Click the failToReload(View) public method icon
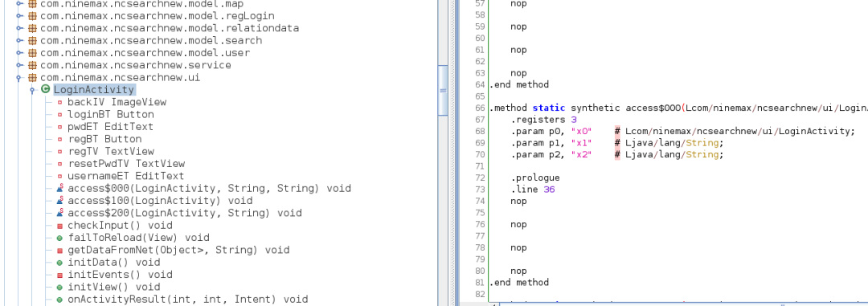 [x=59, y=238]
